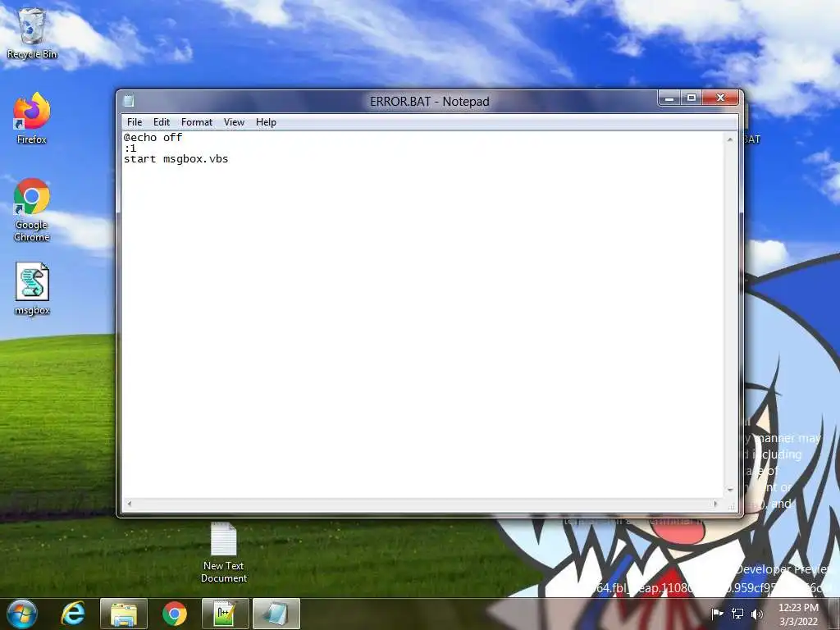Maximize the ERROR.BAT Notepad window
Image resolution: width=840 pixels, height=630 pixels.
point(692,98)
